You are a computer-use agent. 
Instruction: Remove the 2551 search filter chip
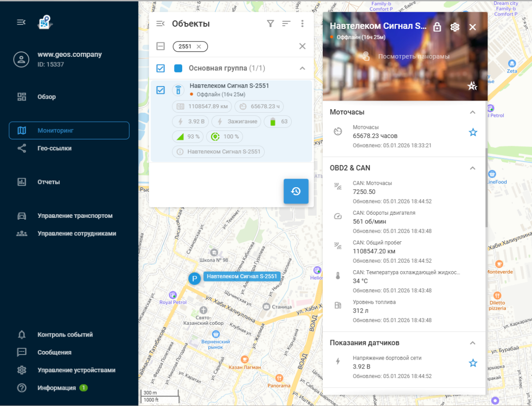click(x=199, y=46)
